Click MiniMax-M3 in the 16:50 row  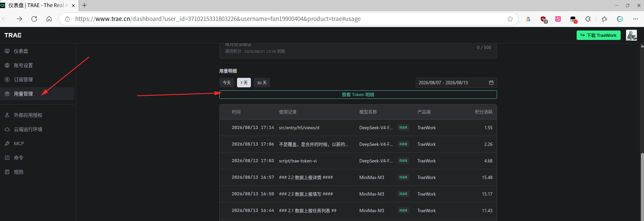click(x=372, y=194)
